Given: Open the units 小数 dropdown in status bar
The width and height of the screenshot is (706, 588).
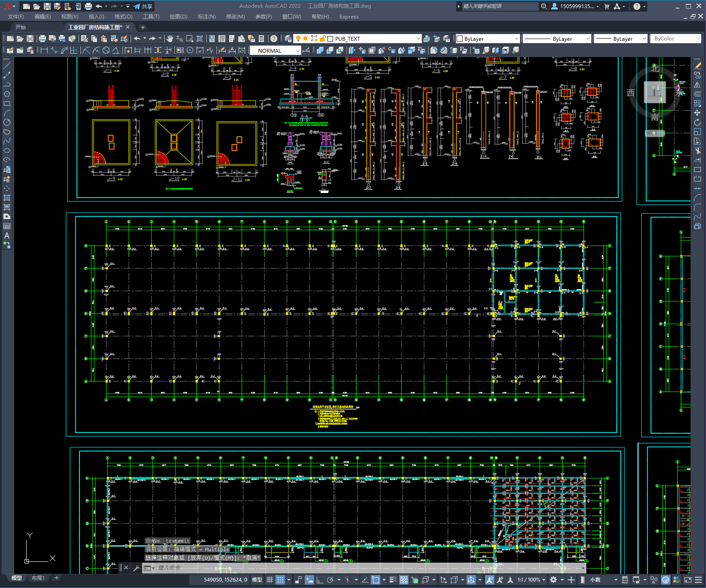Looking at the screenshot, I should pos(603,580).
